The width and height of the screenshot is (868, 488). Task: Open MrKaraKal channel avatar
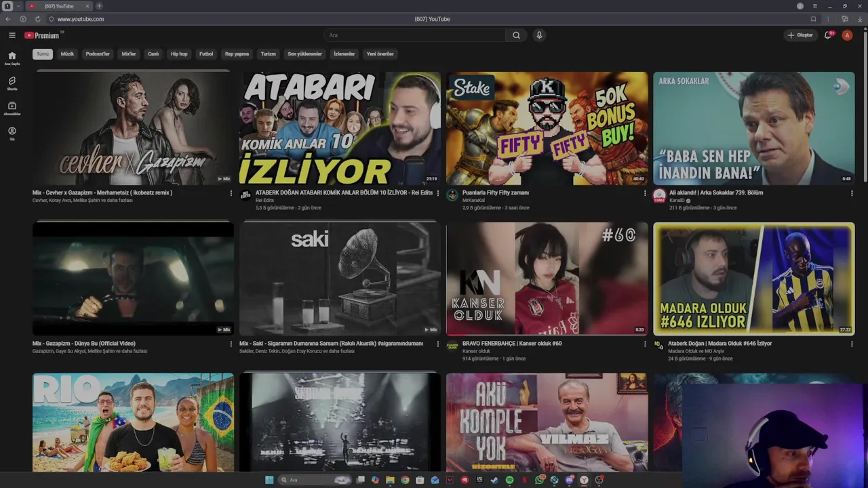[452, 195]
